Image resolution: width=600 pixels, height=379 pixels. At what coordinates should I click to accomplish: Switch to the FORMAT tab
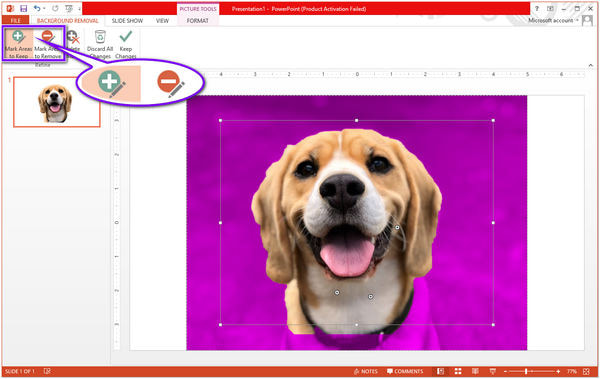tap(197, 20)
